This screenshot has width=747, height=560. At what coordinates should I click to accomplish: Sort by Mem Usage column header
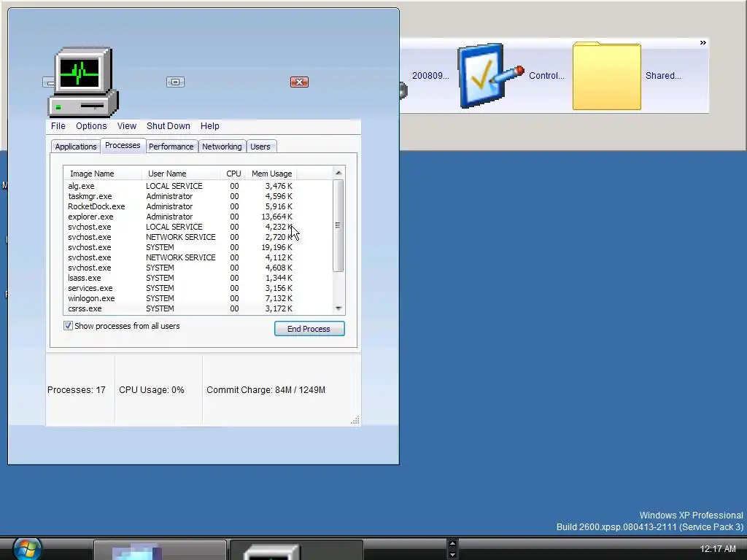[x=271, y=174]
